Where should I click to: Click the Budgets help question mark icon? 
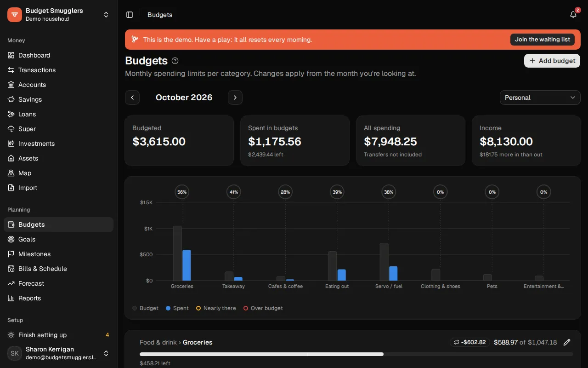[x=175, y=61]
